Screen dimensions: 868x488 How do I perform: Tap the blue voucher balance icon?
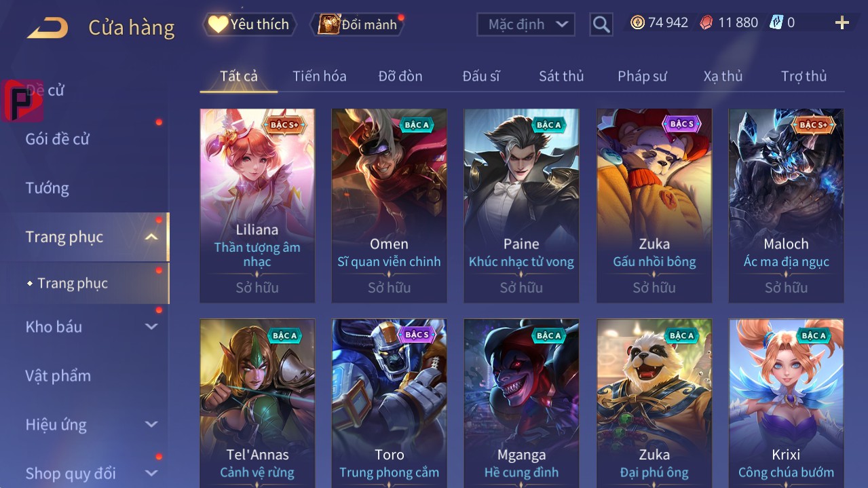click(x=776, y=23)
